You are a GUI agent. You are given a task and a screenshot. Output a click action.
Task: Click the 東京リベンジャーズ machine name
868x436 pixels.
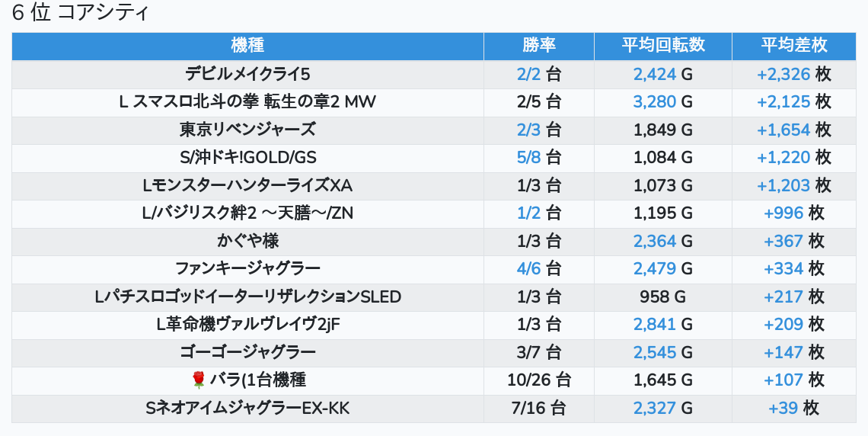click(247, 130)
